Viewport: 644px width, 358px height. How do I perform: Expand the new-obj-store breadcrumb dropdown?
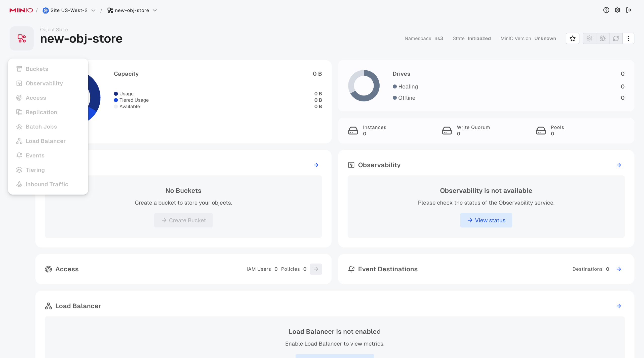(x=155, y=10)
